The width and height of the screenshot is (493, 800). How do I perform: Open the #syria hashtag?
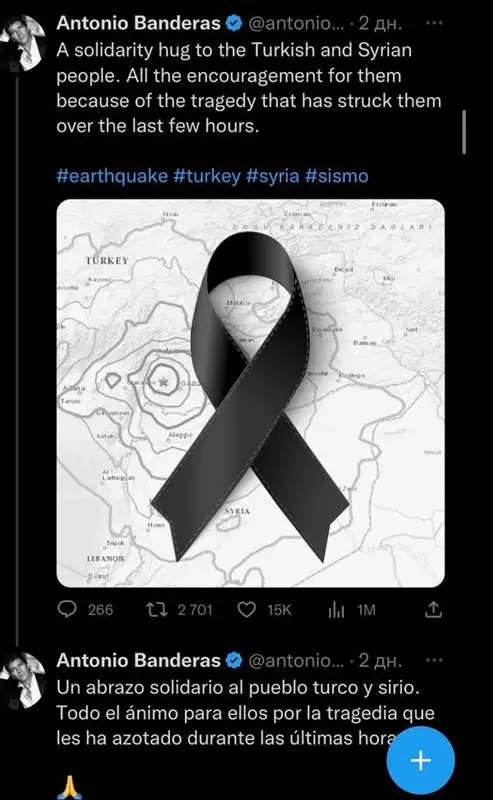(x=273, y=176)
